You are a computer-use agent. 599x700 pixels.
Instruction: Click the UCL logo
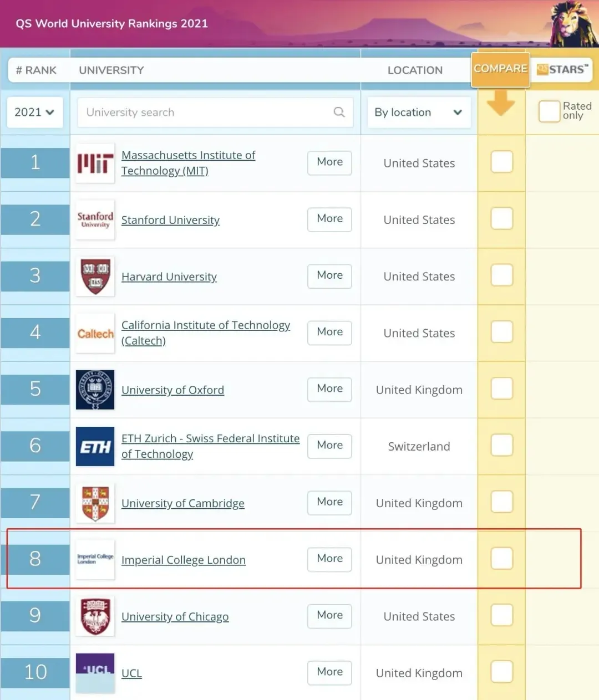(x=95, y=673)
